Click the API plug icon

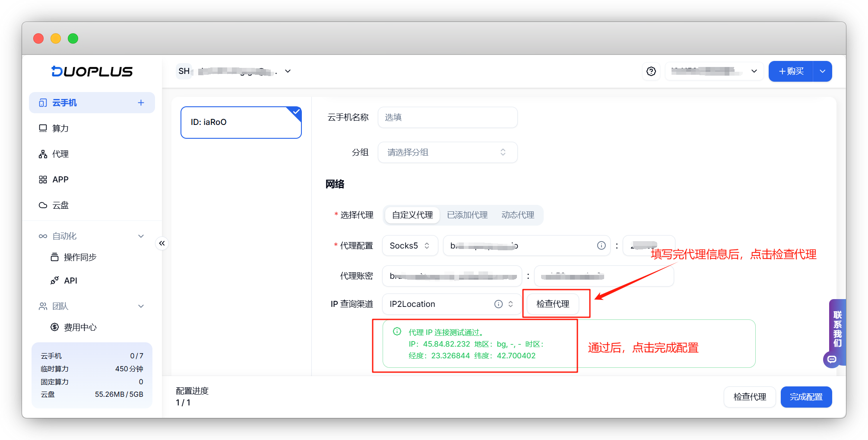(54, 281)
